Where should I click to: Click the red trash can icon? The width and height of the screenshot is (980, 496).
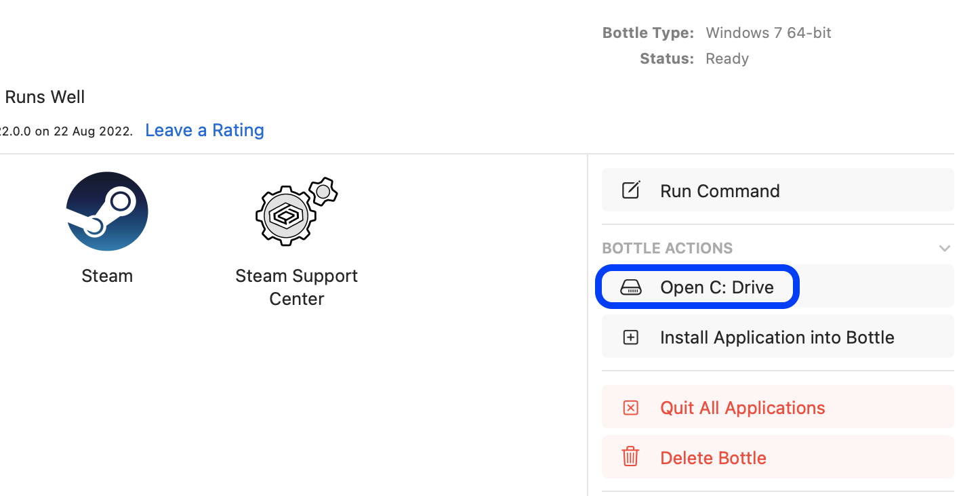point(631,457)
